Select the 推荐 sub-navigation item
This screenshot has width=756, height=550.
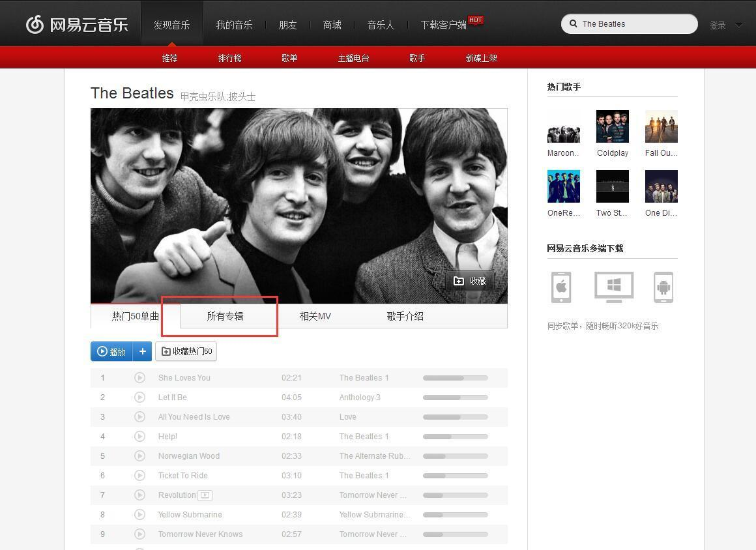169,58
